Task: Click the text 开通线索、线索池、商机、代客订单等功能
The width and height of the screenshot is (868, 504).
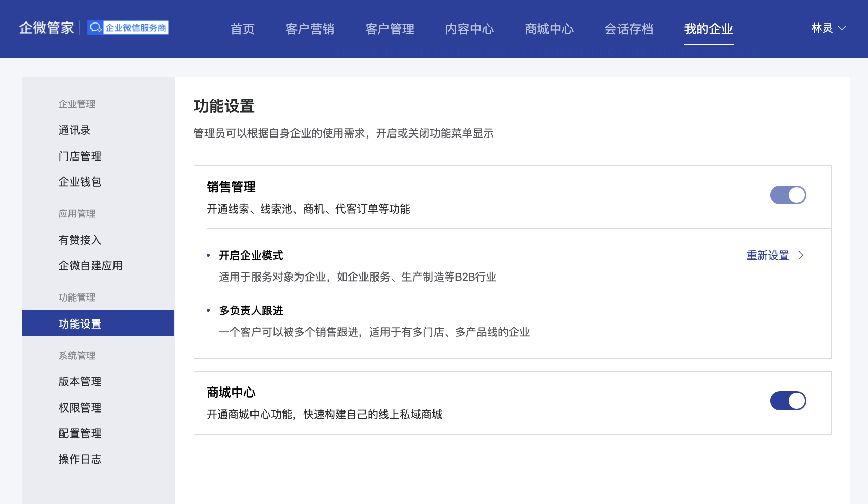Action: click(x=308, y=209)
